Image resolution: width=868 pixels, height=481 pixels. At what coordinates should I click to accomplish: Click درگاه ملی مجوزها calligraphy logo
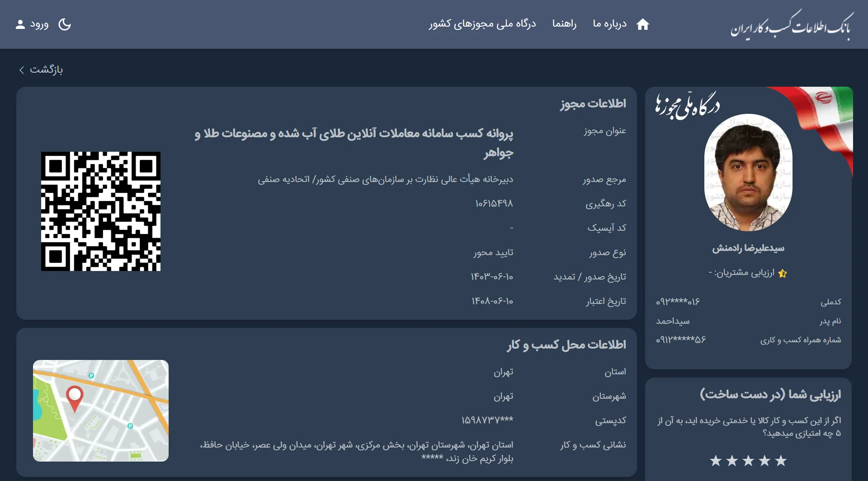coord(687,105)
